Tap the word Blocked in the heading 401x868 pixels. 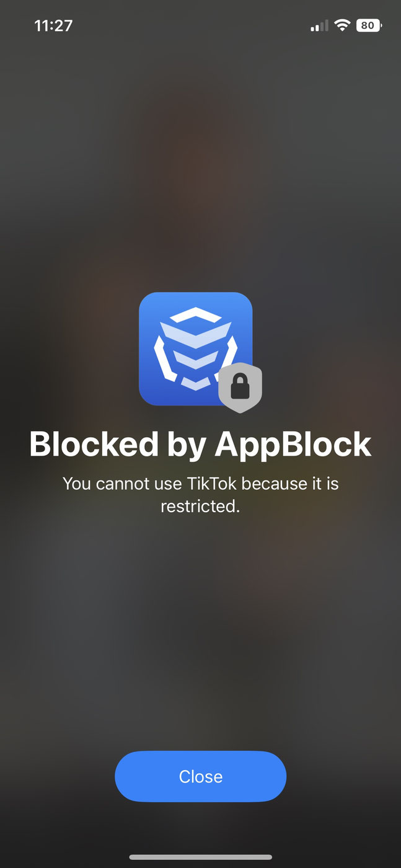[x=94, y=444]
